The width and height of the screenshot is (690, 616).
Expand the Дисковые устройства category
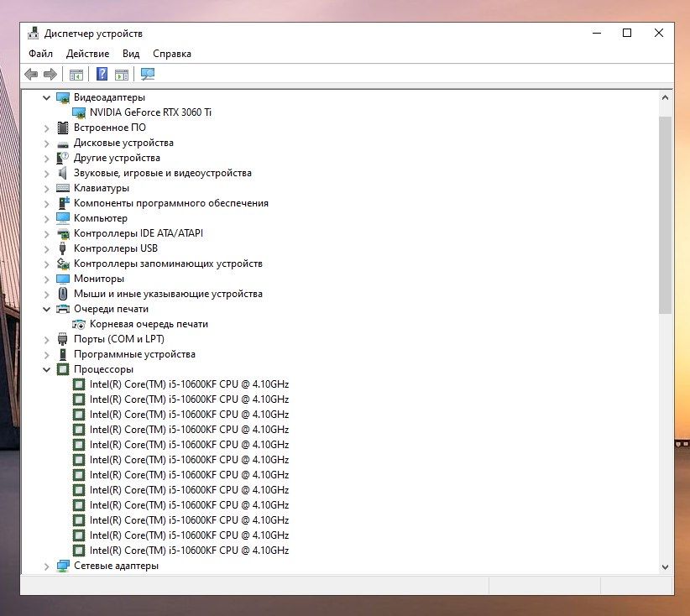point(47,143)
